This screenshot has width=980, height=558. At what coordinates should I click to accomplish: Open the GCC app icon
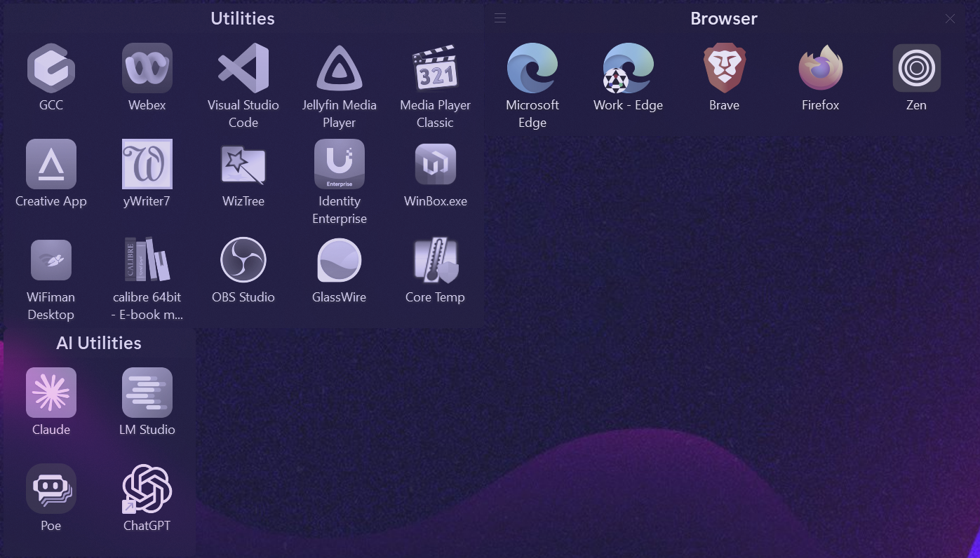point(51,69)
